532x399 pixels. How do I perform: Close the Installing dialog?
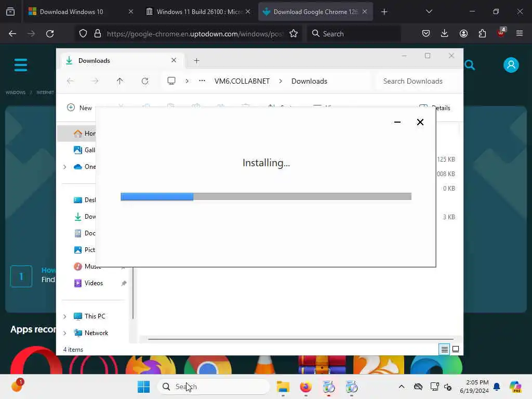[420, 122]
